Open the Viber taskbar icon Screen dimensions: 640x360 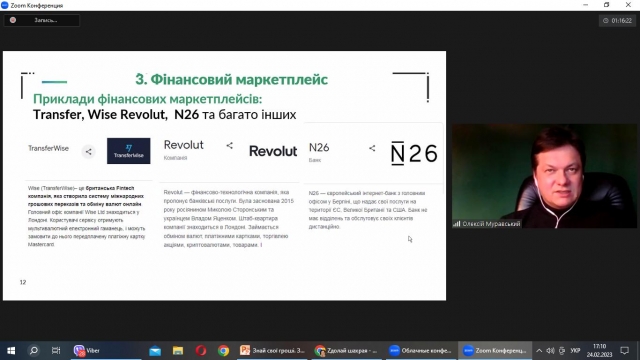[x=87, y=350]
